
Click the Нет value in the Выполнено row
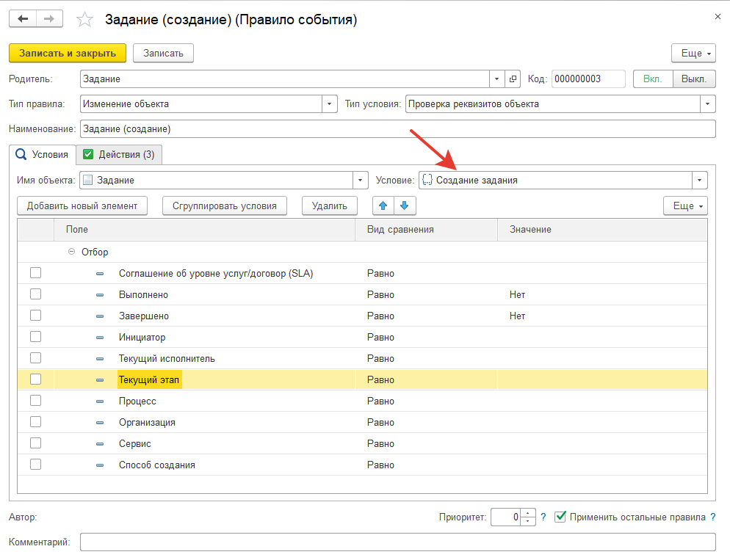tap(517, 295)
